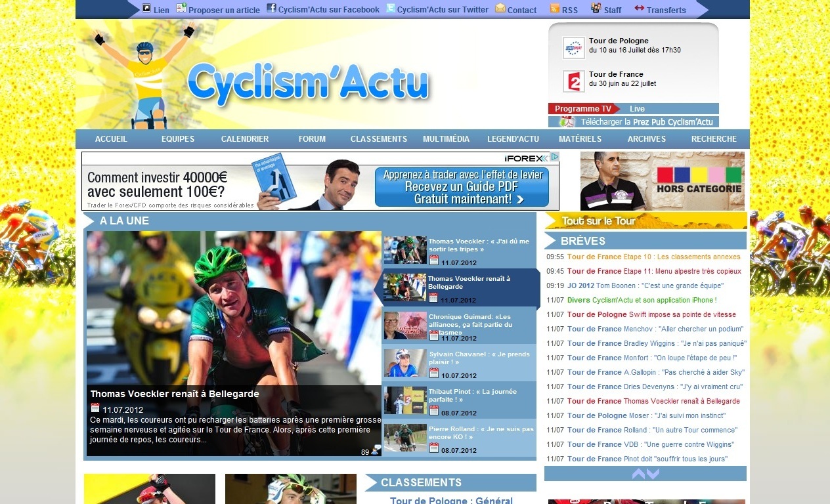Screen dimensions: 830x504
Task: Open the Tout sur le Tour banner
Action: tap(645, 221)
